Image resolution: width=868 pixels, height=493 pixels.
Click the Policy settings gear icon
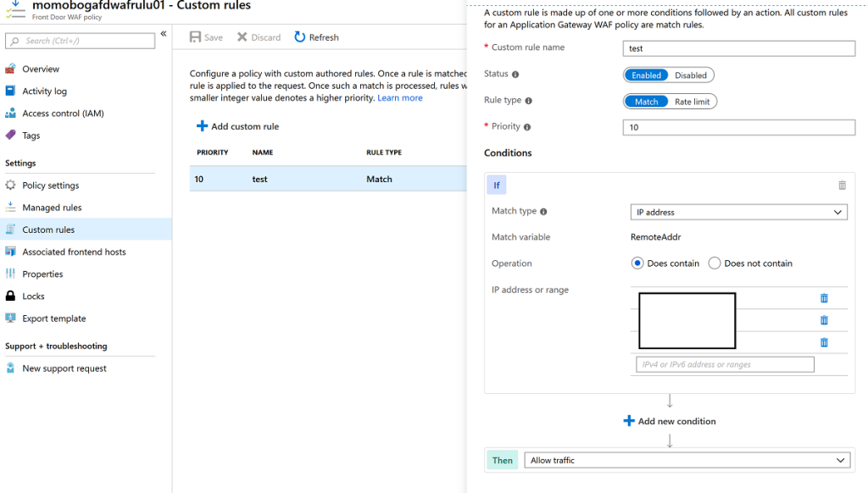point(10,186)
